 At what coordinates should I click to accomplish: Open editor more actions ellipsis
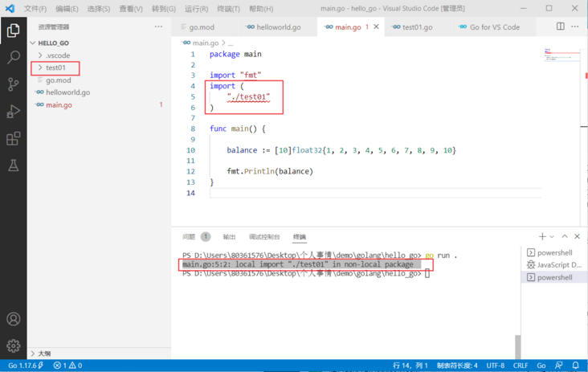click(575, 27)
